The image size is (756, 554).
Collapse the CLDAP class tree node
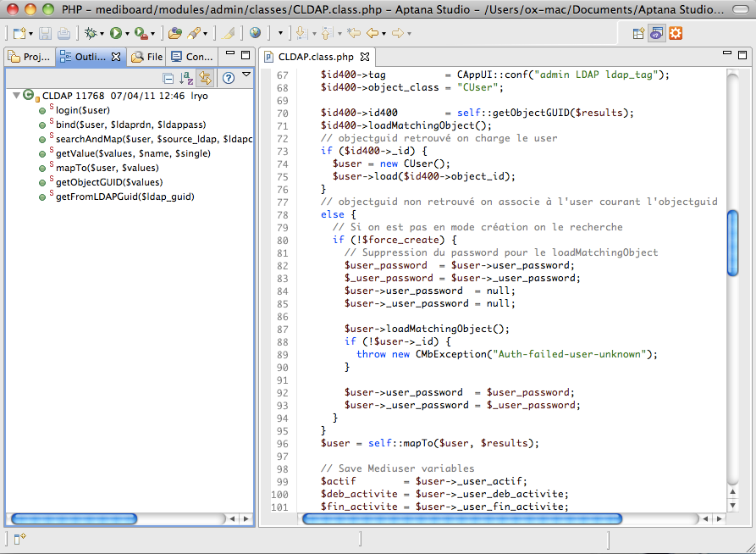[x=17, y=96]
